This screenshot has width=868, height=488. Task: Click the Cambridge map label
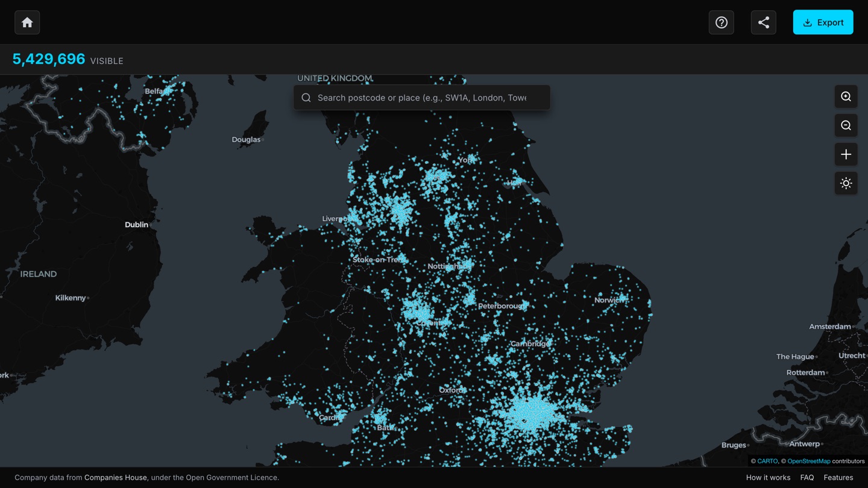click(530, 343)
